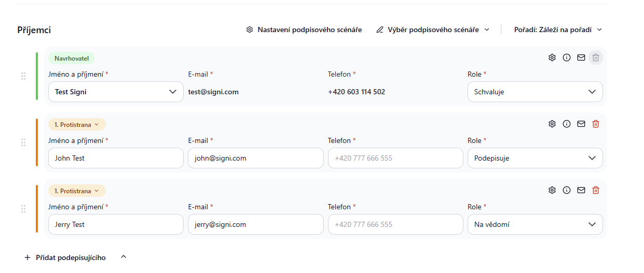644x273 pixels.
Task: Grab drag handle beside Test Signi row
Action: (23, 76)
